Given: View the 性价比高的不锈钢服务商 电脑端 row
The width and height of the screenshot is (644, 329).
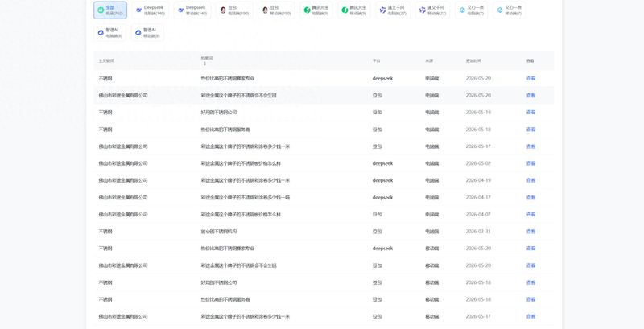Looking at the screenshot, I should pyautogui.click(x=530, y=130).
